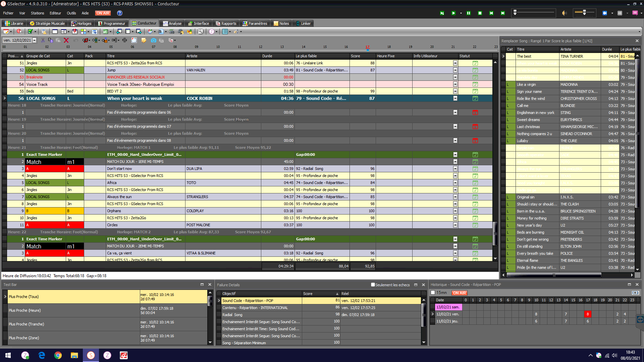The image size is (644, 362).
Task: Click the orange speaker volume icon
Action: (x=564, y=13)
